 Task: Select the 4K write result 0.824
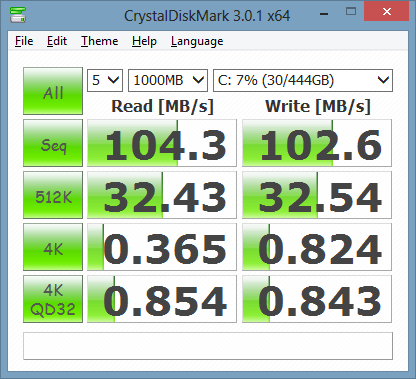click(x=317, y=247)
